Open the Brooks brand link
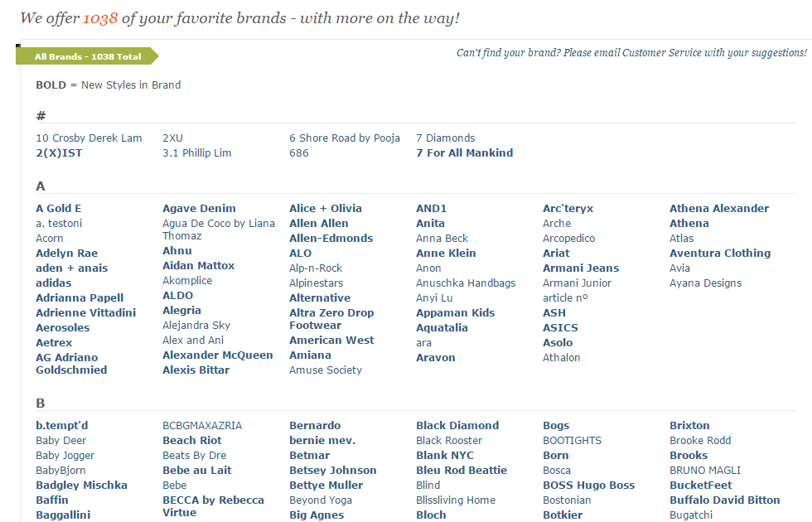 (x=689, y=455)
